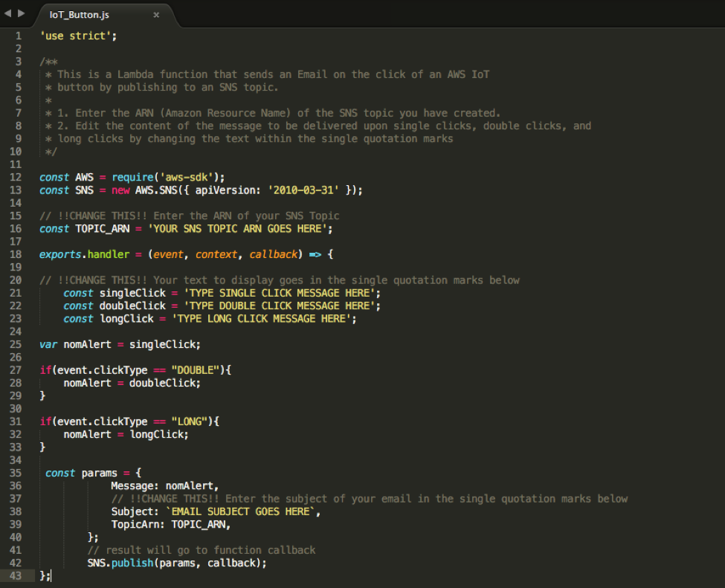Click line number 16 in the gutter
This screenshot has height=588, width=725.
point(16,228)
